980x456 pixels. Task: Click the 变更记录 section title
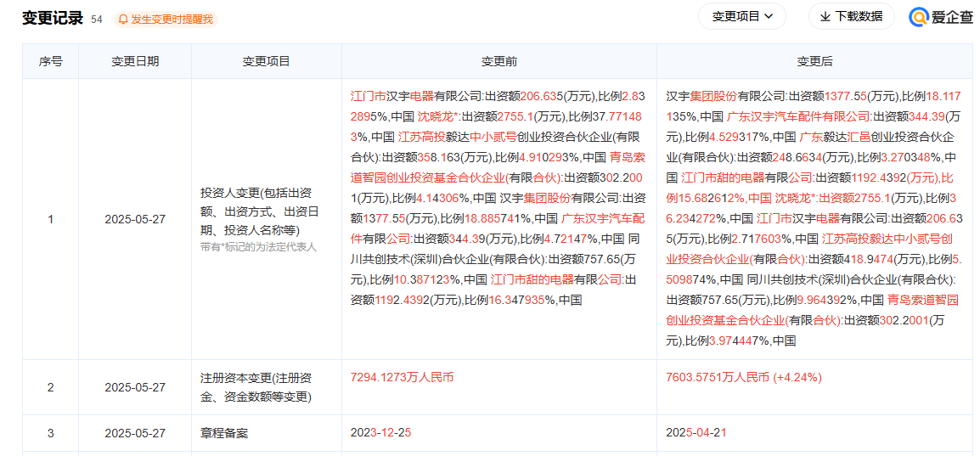pos(53,18)
